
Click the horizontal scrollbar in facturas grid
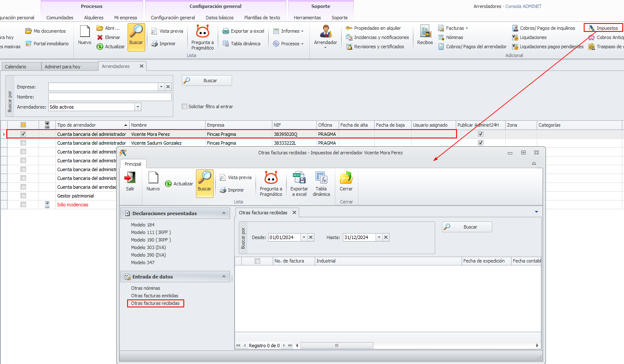tap(337, 346)
